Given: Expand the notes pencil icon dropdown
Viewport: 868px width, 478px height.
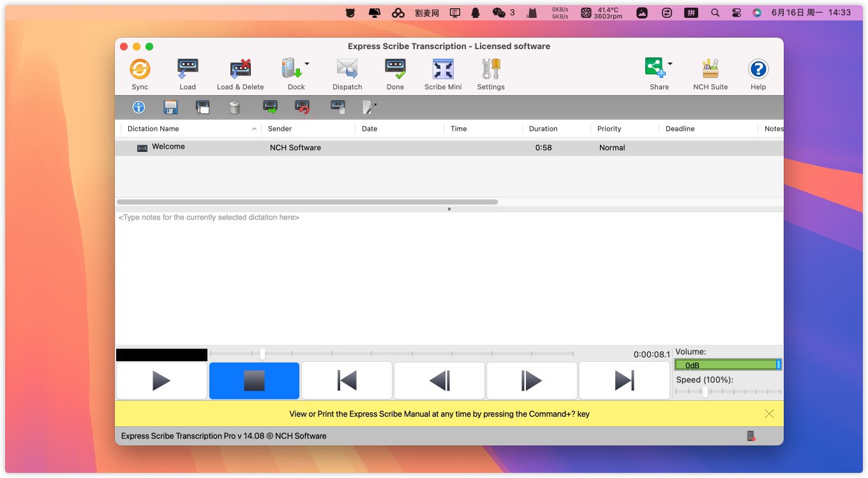Looking at the screenshot, I should point(375,104).
